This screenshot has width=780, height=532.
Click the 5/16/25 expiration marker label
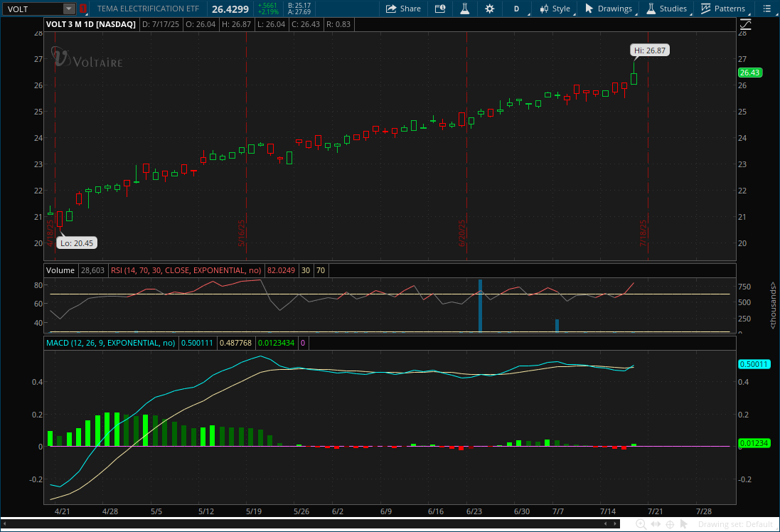click(241, 233)
